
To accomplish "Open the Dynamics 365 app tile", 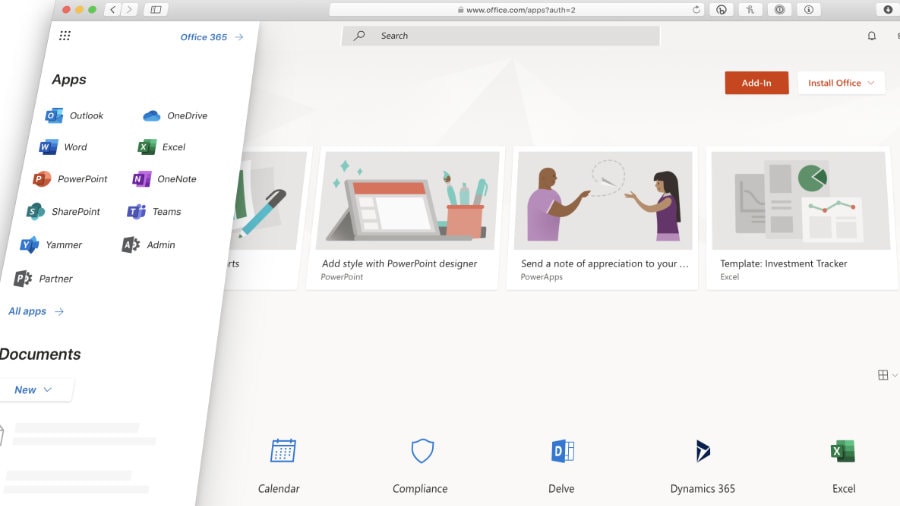I will 703,466.
